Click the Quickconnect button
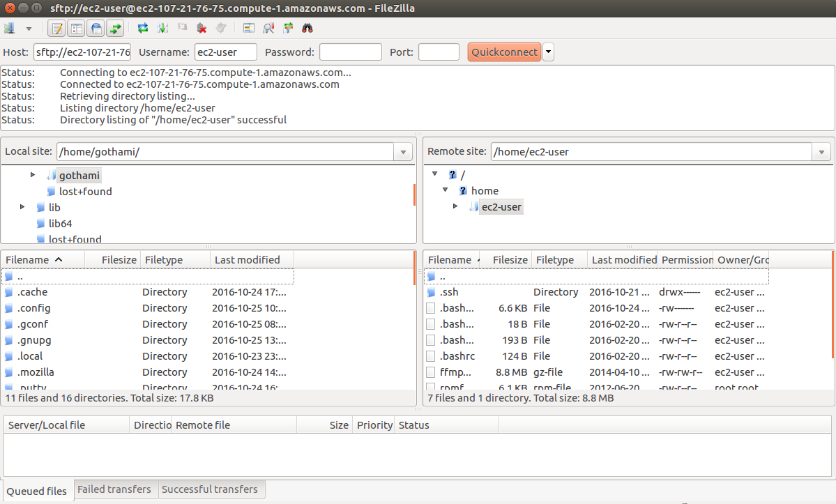The height and width of the screenshot is (504, 836). (504, 52)
